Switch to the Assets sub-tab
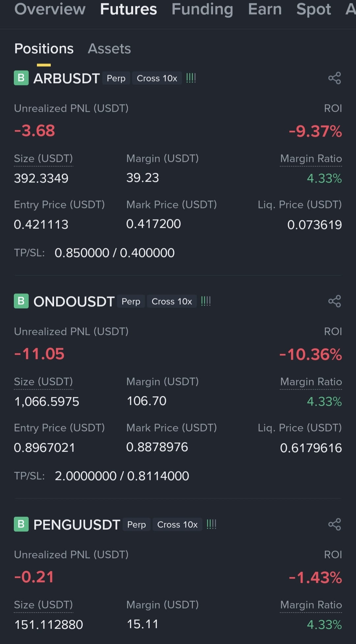 (x=109, y=49)
